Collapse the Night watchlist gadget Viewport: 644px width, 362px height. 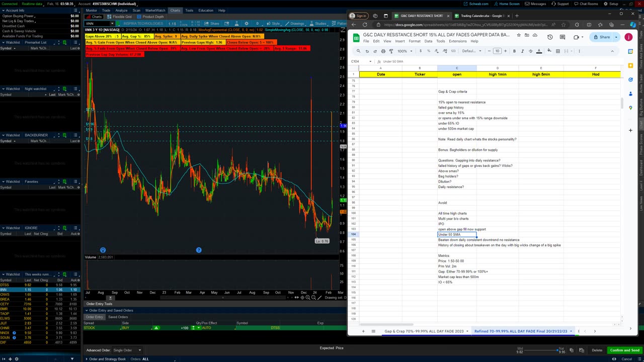click(x=3, y=88)
